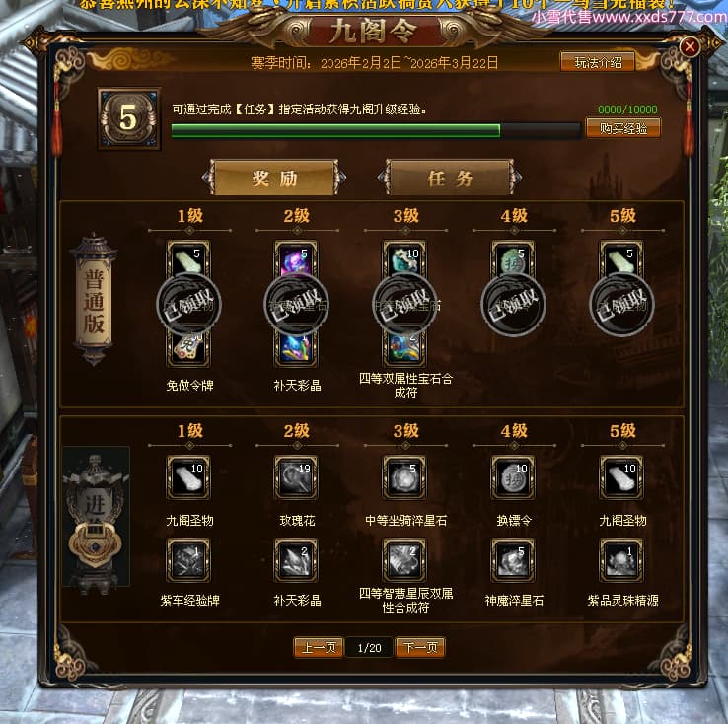Click the 紫车经验牌 reward icon
728x724 pixels.
(x=188, y=559)
